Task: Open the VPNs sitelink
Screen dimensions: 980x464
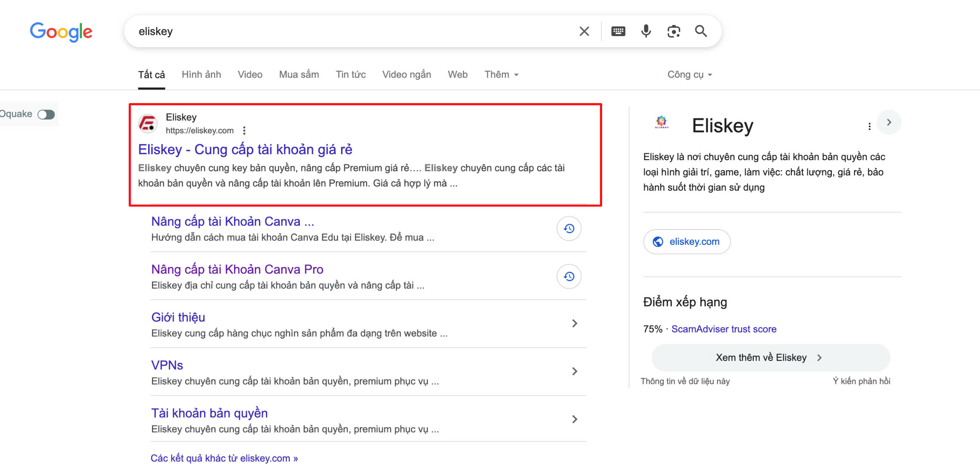Action: point(167,365)
